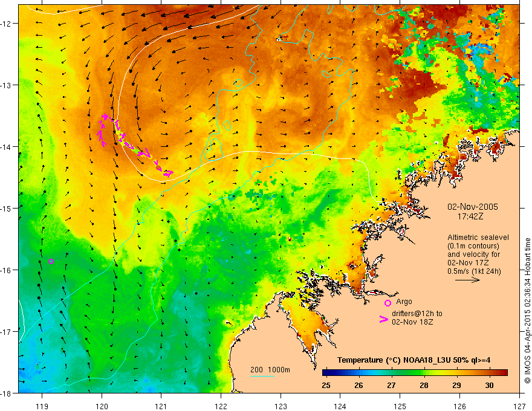532x411 pixels.
Task: Click the IMOS copyright text
Action: (527, 311)
